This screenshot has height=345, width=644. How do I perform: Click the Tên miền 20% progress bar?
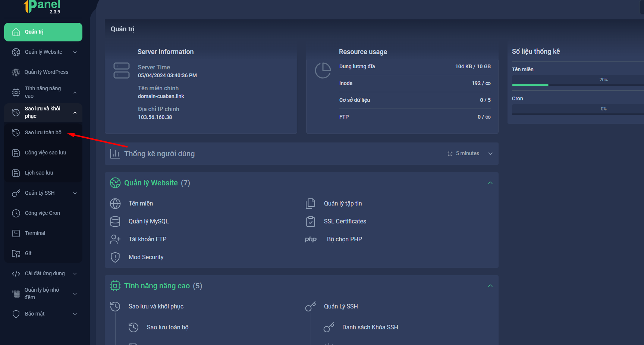(578, 81)
